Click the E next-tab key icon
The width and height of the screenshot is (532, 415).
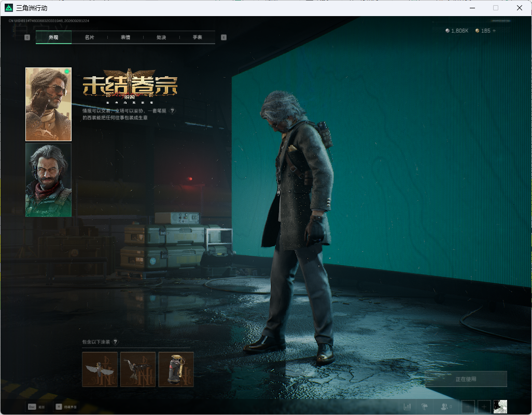[x=223, y=37]
